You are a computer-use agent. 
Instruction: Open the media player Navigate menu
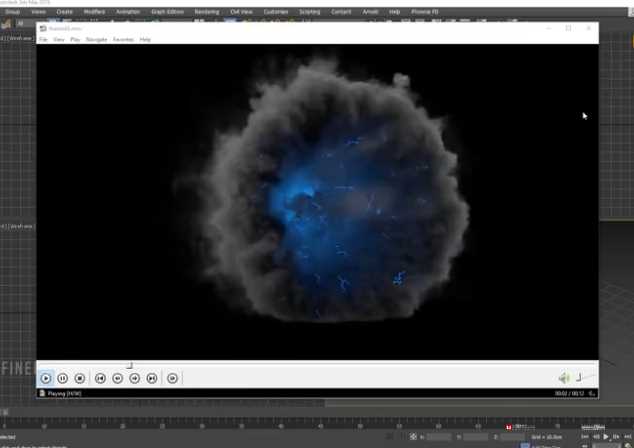coord(96,39)
